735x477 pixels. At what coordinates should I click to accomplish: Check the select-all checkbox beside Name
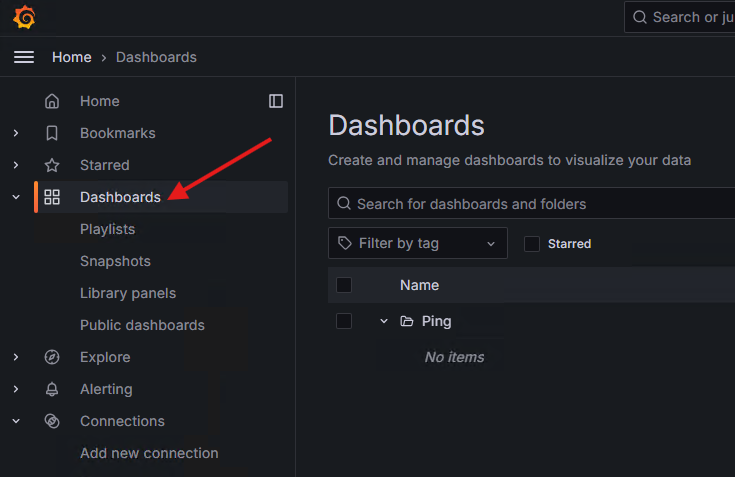pos(344,285)
